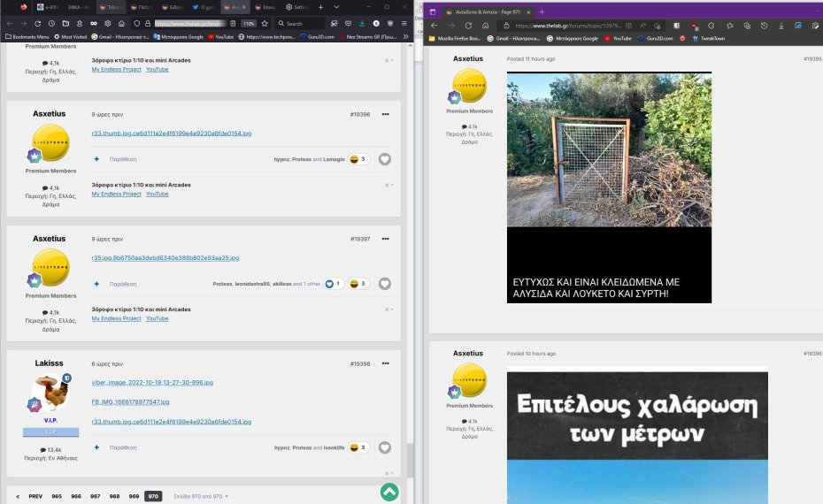Toggle multiquote plus icon on Lakisss post
This screenshot has width=823, height=504.
click(x=97, y=448)
